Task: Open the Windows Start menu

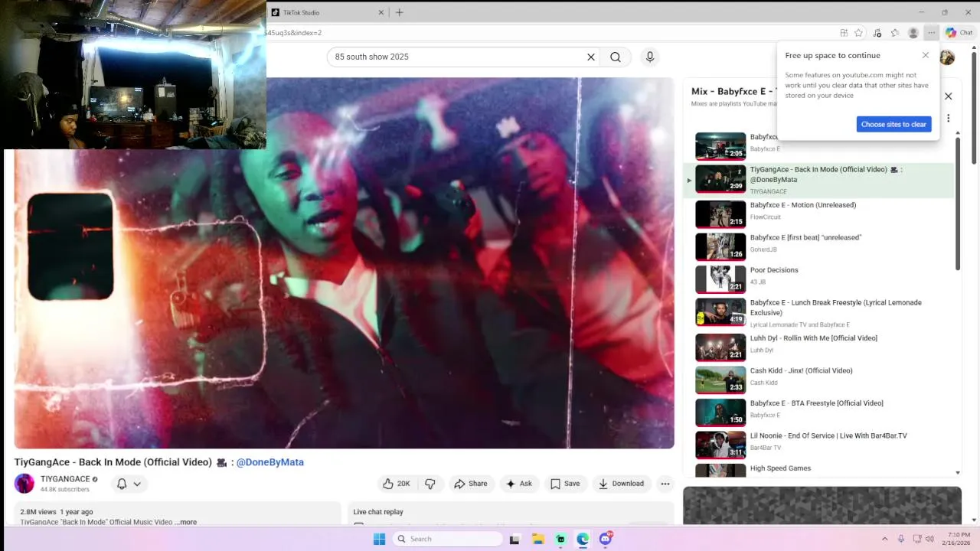Action: pos(379,539)
